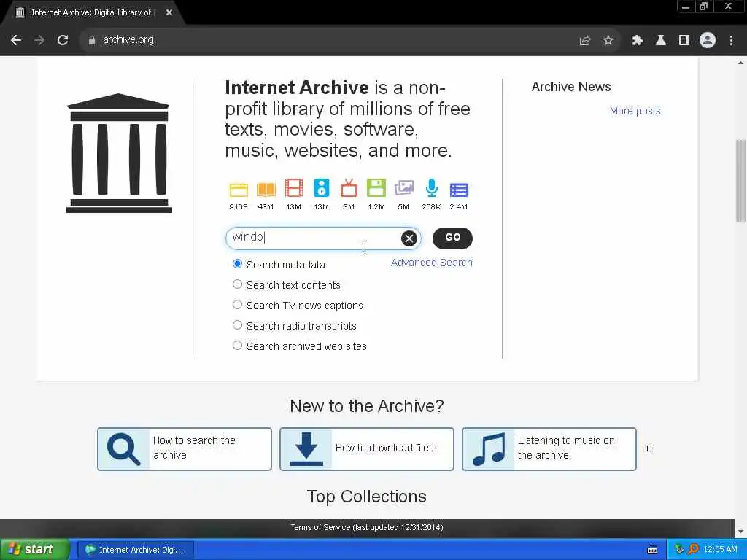
Task: Toggle the side panel icon
Action: 684,41
